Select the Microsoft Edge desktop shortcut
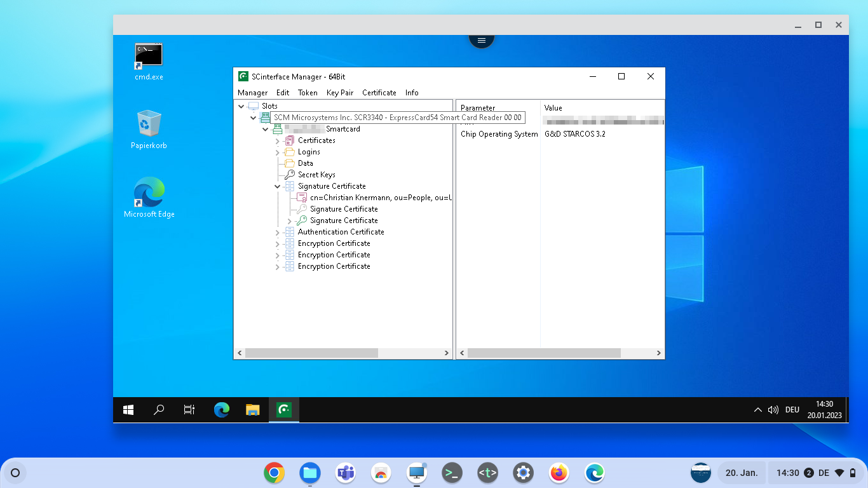 tap(149, 198)
